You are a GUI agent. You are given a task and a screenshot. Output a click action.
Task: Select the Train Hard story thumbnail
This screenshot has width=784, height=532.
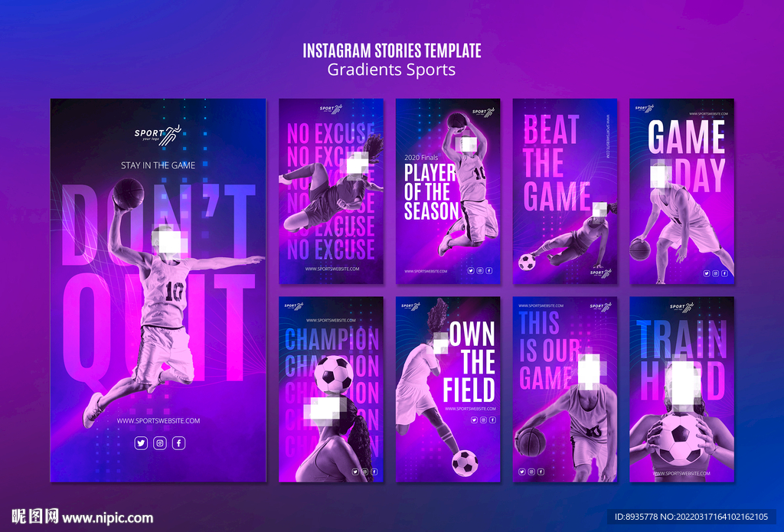[681, 390]
